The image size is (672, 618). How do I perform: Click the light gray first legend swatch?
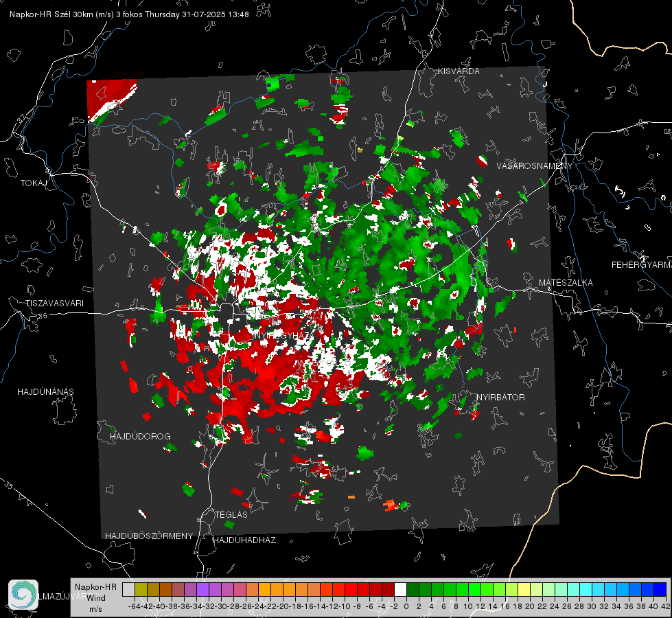point(128,590)
